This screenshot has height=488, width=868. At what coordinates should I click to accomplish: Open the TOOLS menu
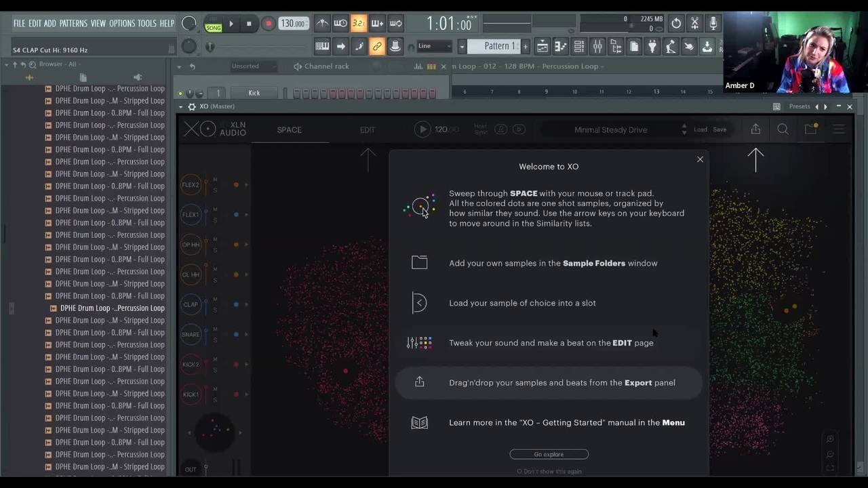[147, 23]
